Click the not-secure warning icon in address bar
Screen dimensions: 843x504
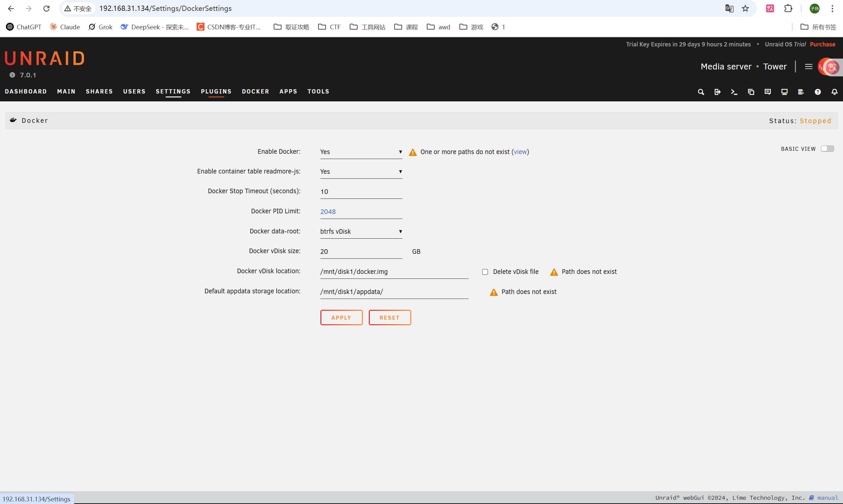pos(68,9)
